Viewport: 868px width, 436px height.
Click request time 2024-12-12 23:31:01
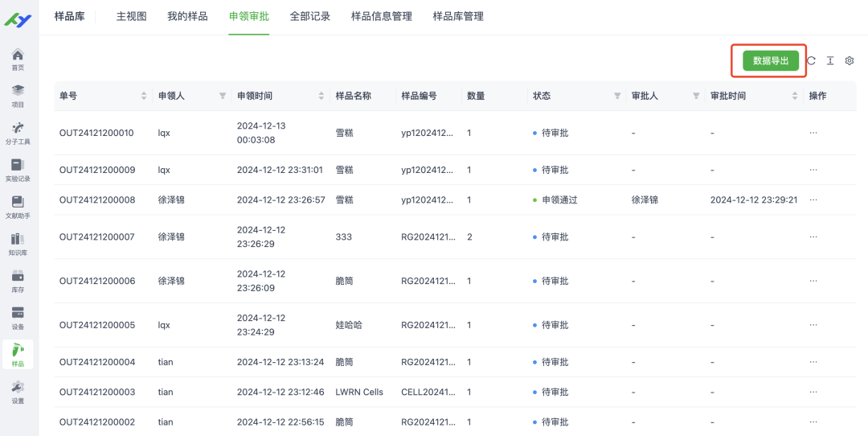tap(280, 170)
